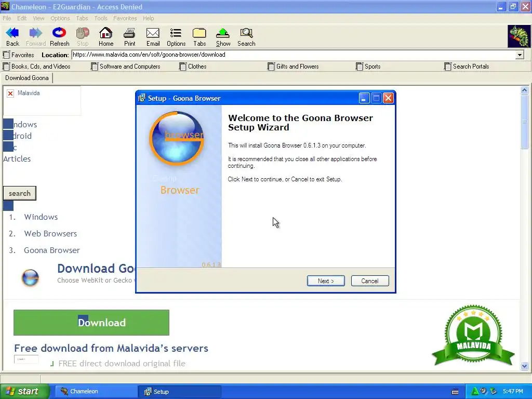Click the Chameleon title bar app icon
This screenshot has width=532, height=399.
[5, 6]
